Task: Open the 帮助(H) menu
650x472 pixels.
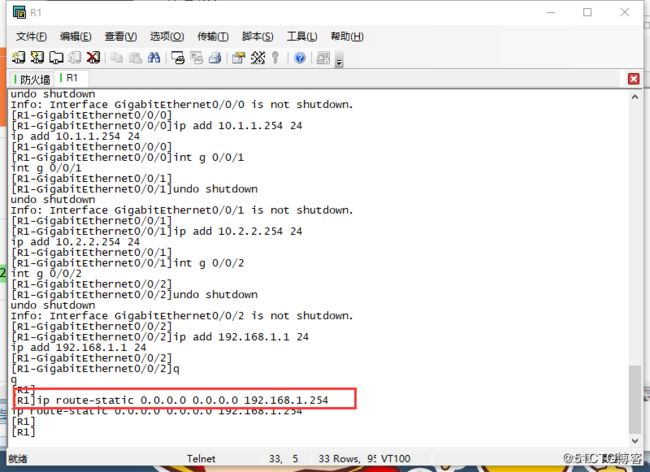Action: point(347,37)
